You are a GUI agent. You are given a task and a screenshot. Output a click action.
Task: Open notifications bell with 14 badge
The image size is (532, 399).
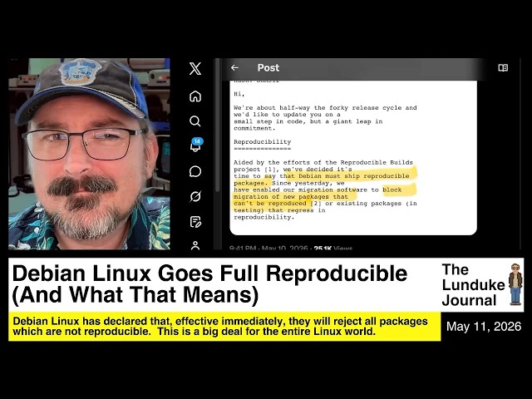click(x=196, y=145)
